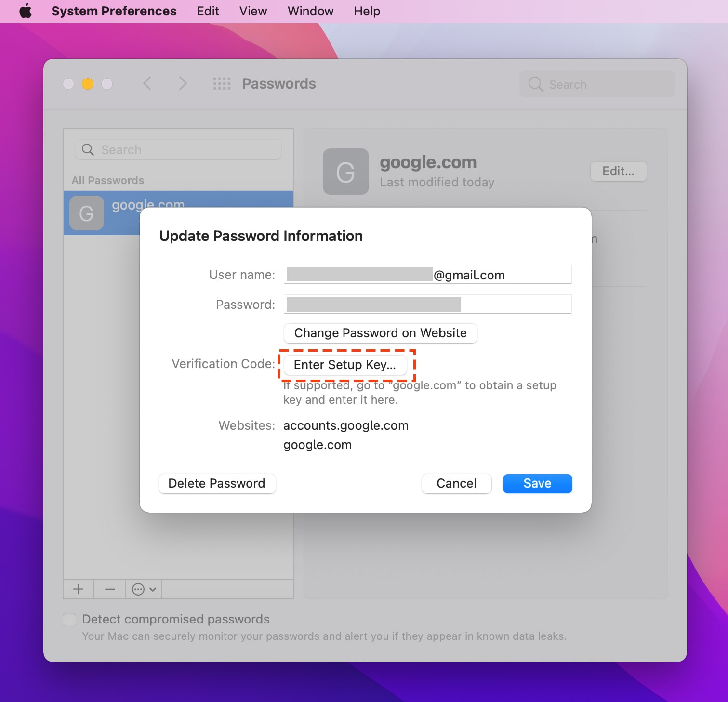Screen dimensions: 728x702
Task: Click inside the sidebar Search box
Action: pos(177,149)
